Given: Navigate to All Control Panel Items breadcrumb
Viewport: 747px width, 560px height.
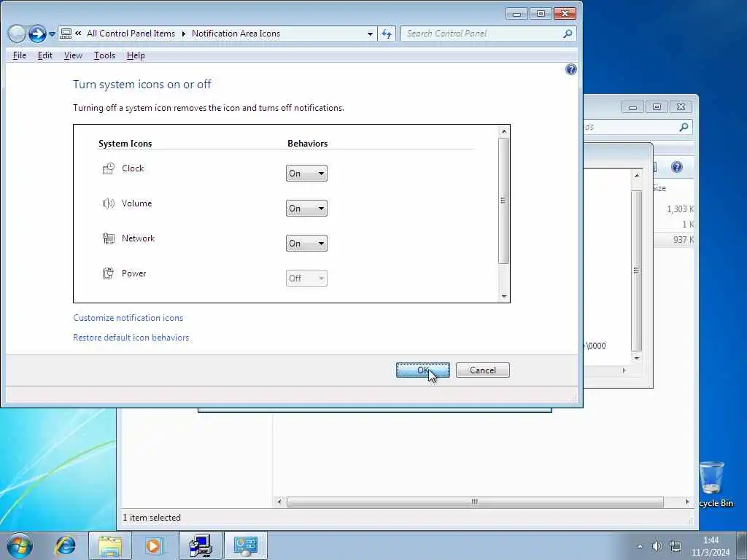Looking at the screenshot, I should tap(131, 34).
